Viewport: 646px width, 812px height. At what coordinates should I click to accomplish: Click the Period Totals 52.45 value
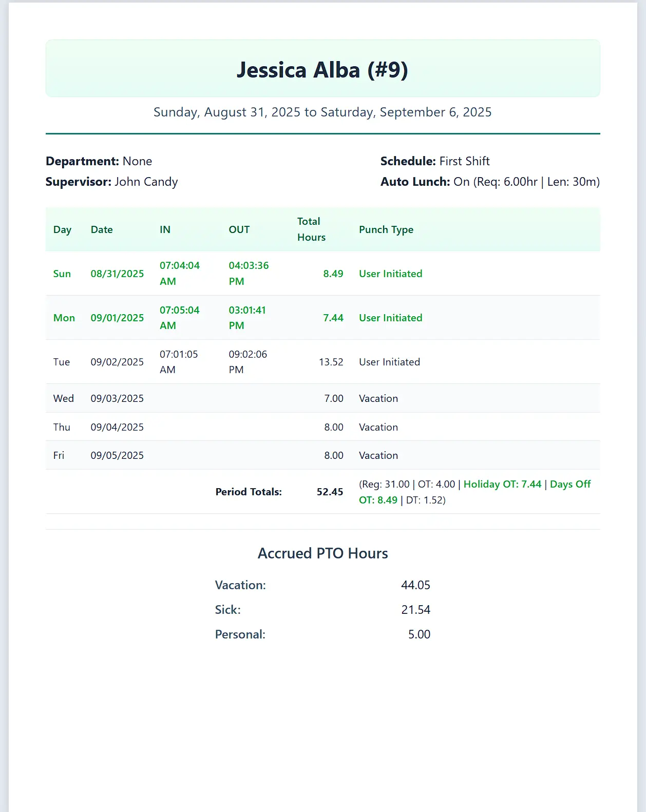coord(330,492)
